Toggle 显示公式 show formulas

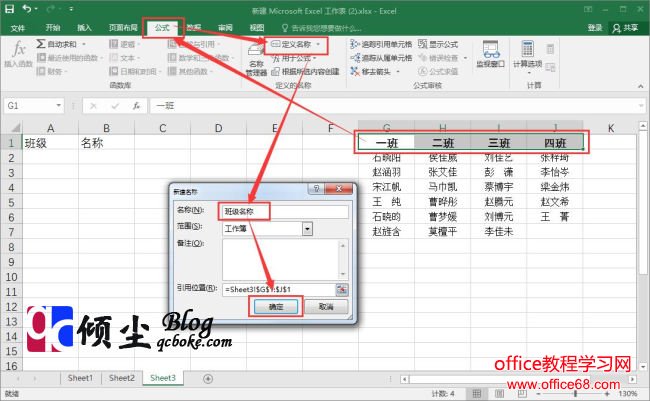click(x=438, y=44)
